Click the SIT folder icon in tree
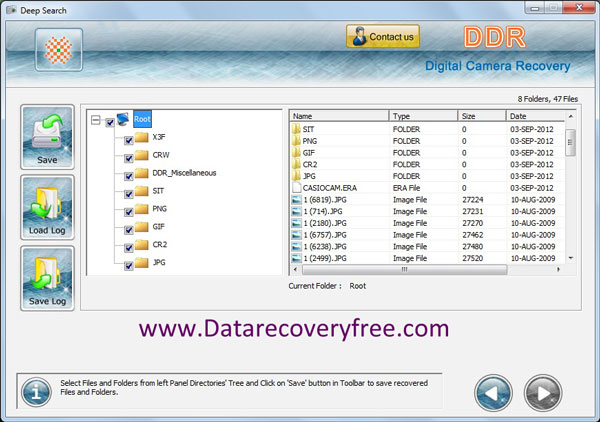Image resolution: width=600 pixels, height=422 pixels. pyautogui.click(x=142, y=191)
